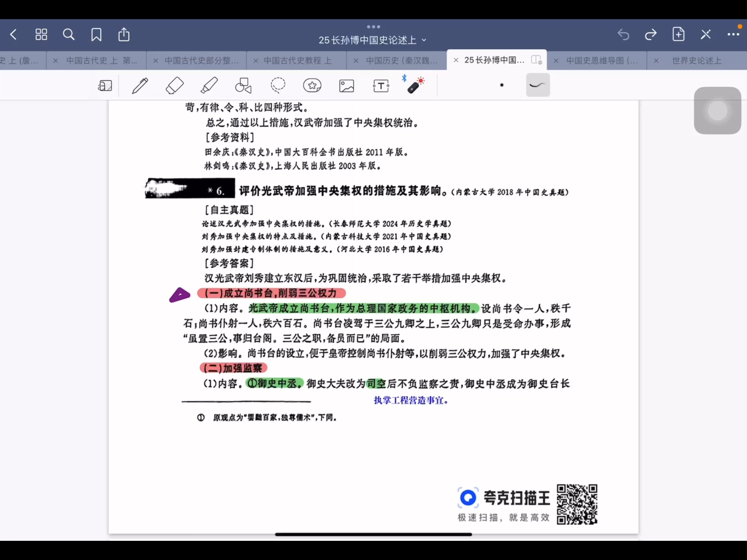The height and width of the screenshot is (560, 747).
Task: Tap the floating AssistiveTouch button
Action: point(717,110)
